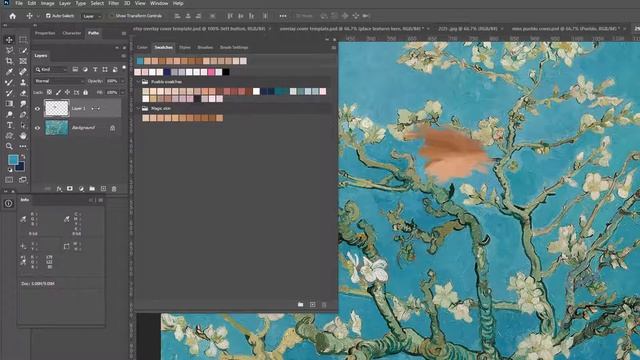Select the Eyedropper tool
This screenshot has height=360, width=640.
click(9, 71)
